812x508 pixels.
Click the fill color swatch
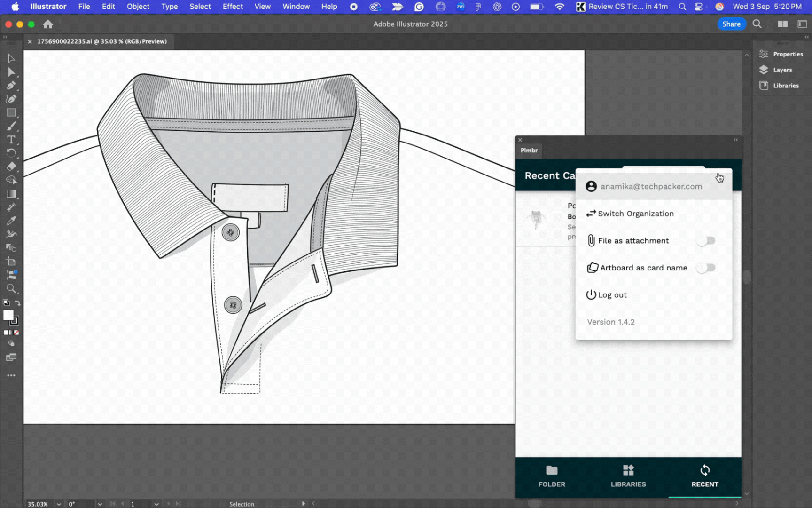(x=9, y=316)
